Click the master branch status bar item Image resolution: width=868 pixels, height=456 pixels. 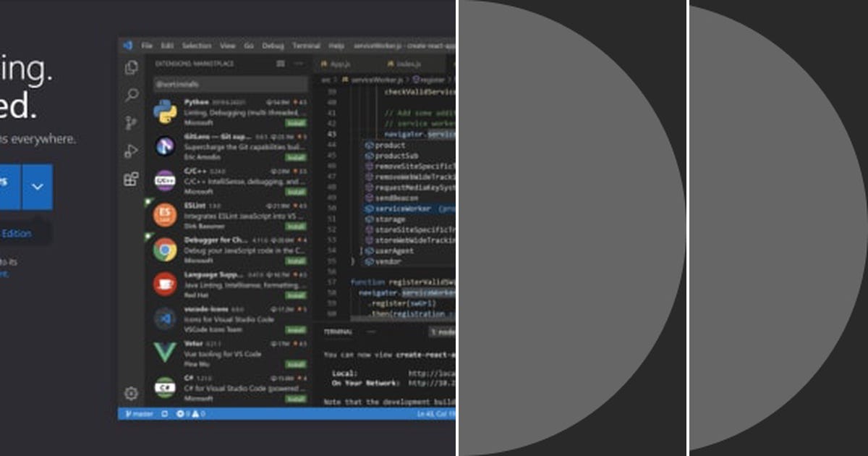(x=139, y=413)
